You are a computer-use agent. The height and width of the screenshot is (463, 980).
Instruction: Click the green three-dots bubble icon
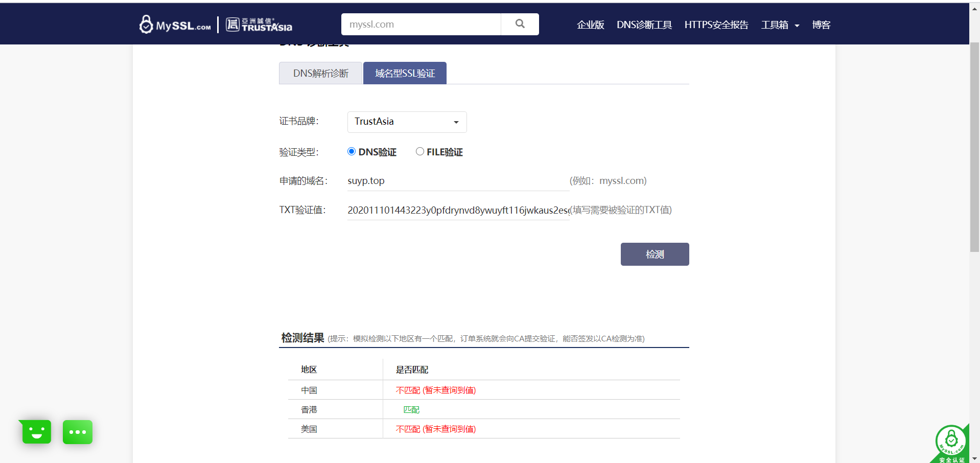[77, 432]
